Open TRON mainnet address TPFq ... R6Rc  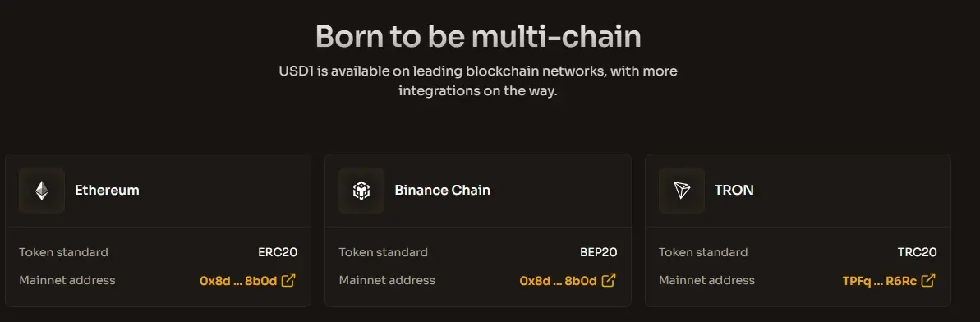(x=880, y=281)
